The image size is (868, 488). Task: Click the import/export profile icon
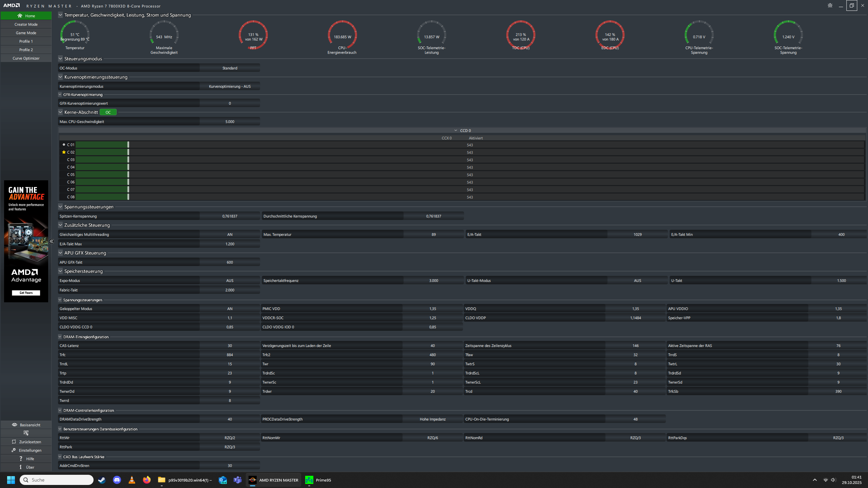(26, 433)
